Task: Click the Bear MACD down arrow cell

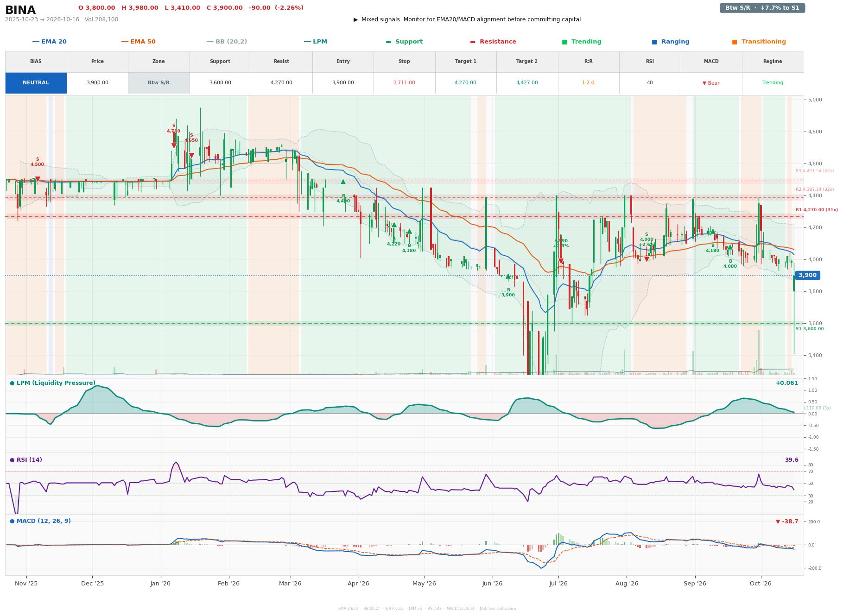Action: point(711,83)
